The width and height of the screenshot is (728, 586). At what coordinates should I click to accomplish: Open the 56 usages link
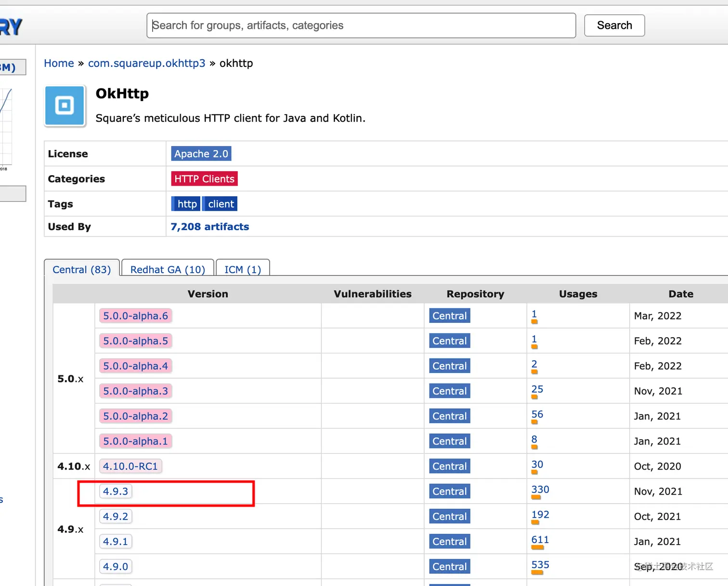coord(537,414)
